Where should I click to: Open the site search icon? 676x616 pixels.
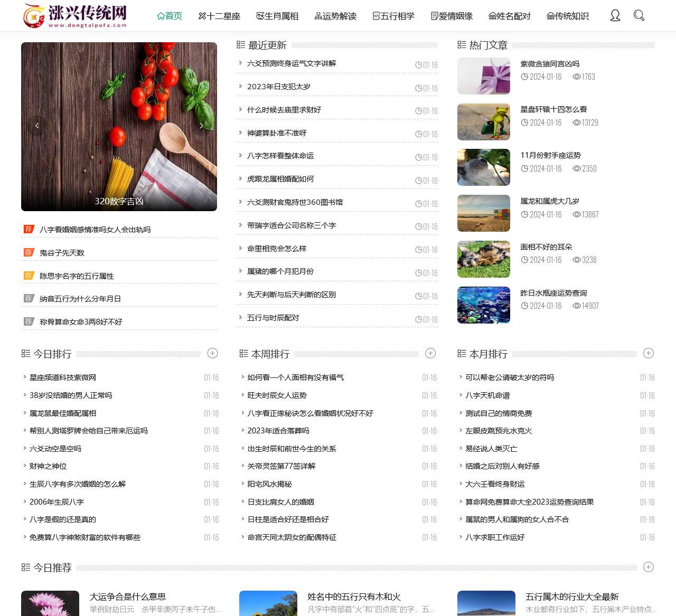(x=639, y=15)
